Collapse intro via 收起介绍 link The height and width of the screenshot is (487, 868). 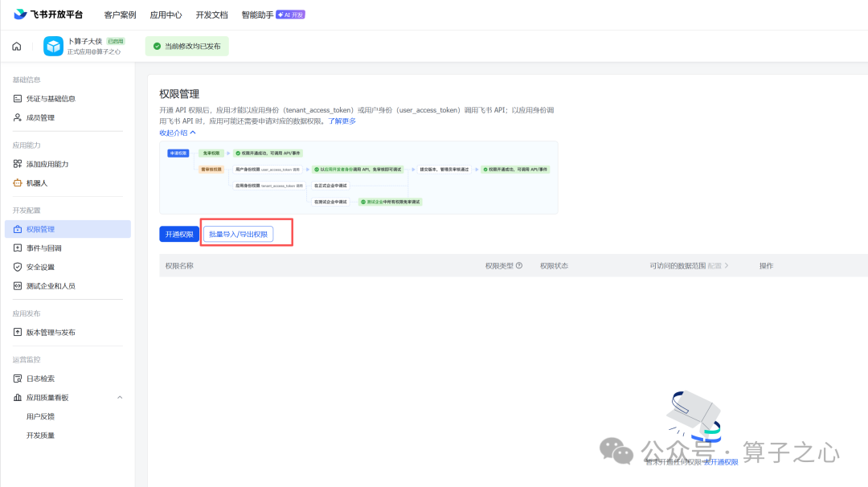(178, 133)
